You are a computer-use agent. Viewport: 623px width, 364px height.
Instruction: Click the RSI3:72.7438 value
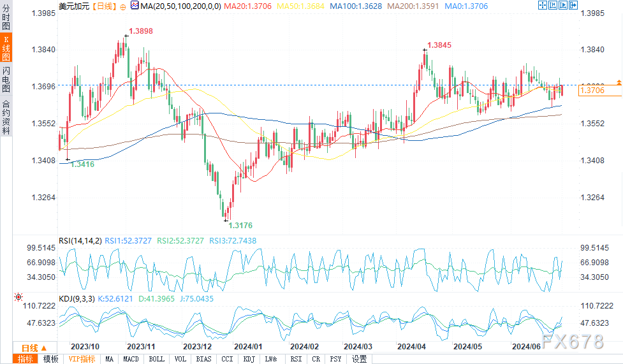233,241
